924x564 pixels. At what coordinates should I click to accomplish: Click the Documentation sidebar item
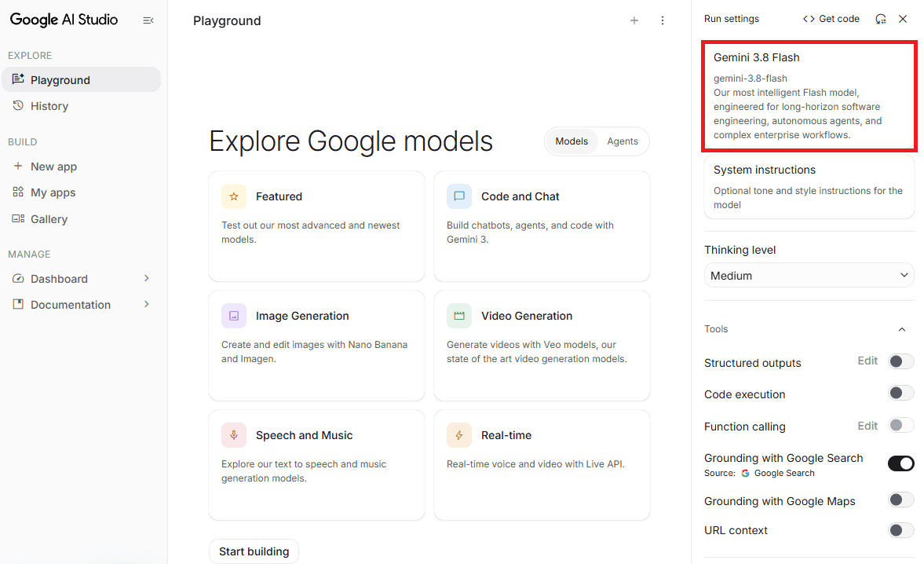pyautogui.click(x=82, y=305)
